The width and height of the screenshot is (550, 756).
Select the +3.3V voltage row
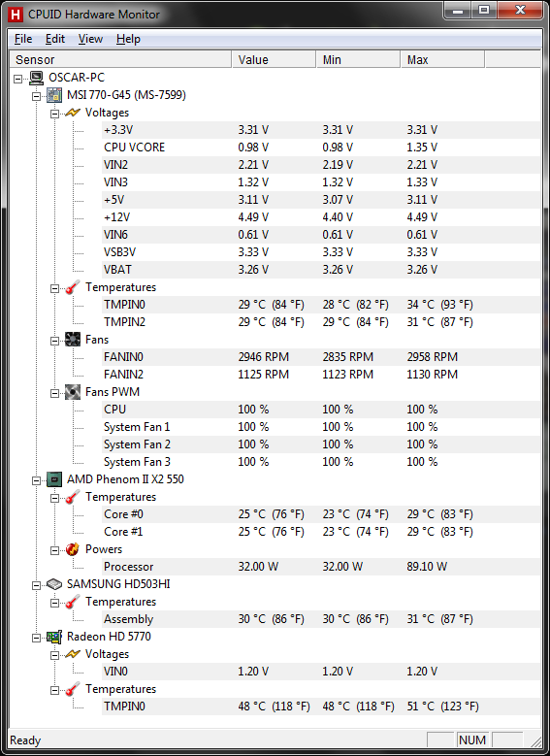tap(321, 130)
